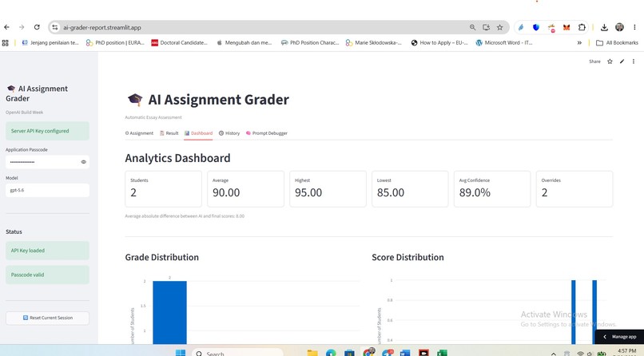Expand the bookmarks bar overflow chevron
Viewport: 644px width, 356px height.
tap(579, 42)
